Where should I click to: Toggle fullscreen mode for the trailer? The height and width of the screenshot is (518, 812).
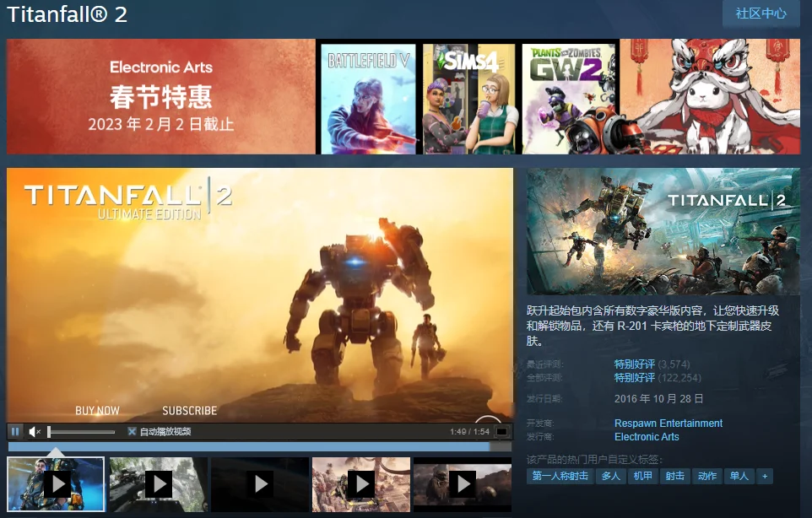pyautogui.click(x=501, y=431)
